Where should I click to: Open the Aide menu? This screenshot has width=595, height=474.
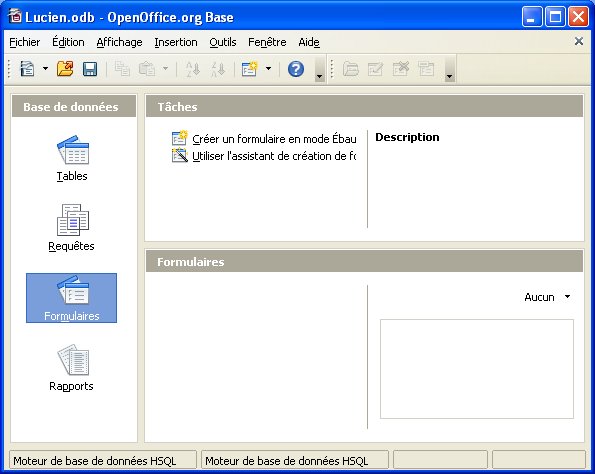pos(309,42)
